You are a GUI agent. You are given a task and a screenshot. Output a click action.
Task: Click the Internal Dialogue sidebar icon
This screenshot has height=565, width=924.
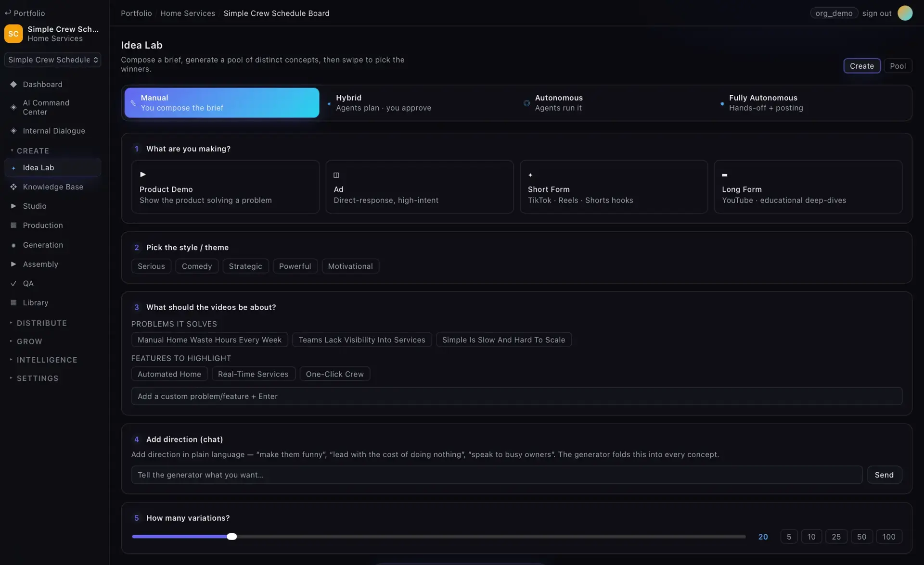pyautogui.click(x=13, y=131)
